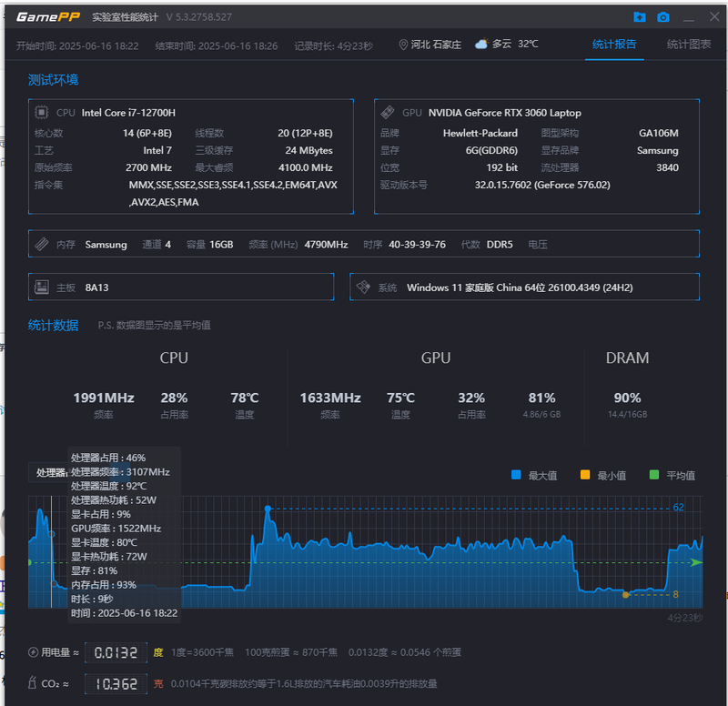Click the screenshot camera icon
The height and width of the screenshot is (706, 728).
(x=663, y=17)
